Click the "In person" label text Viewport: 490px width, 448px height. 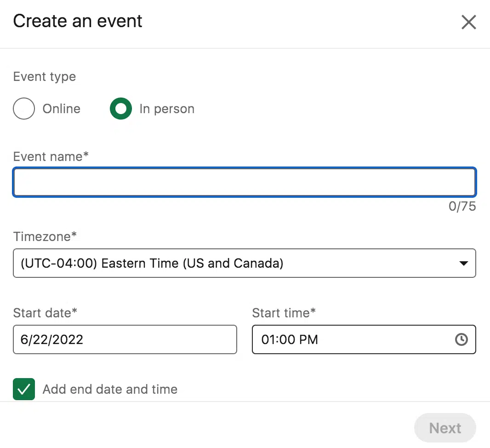point(167,109)
